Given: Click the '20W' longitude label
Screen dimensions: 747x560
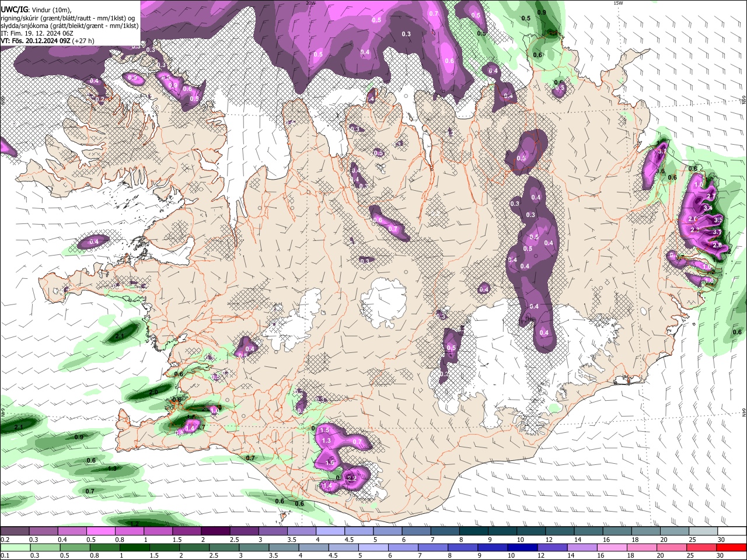Looking at the screenshot, I should [x=310, y=3].
